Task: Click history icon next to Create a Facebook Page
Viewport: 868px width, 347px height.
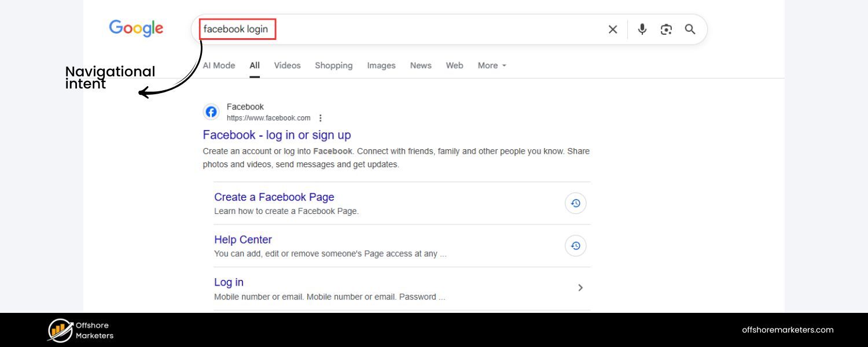Action: coord(575,203)
